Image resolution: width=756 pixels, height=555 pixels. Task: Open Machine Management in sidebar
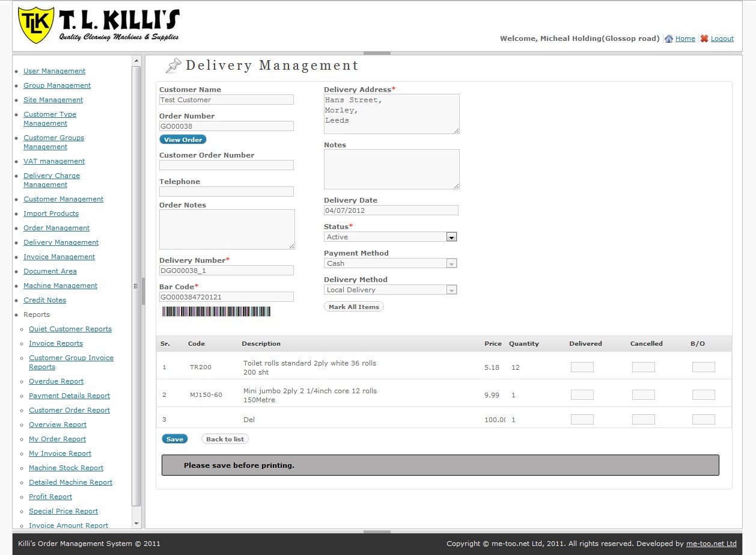pos(60,286)
